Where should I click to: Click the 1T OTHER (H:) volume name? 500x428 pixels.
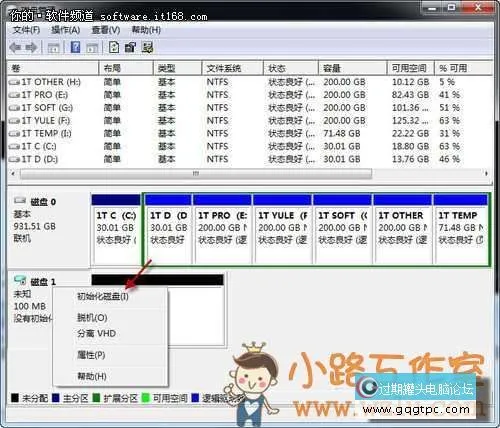pos(51,82)
